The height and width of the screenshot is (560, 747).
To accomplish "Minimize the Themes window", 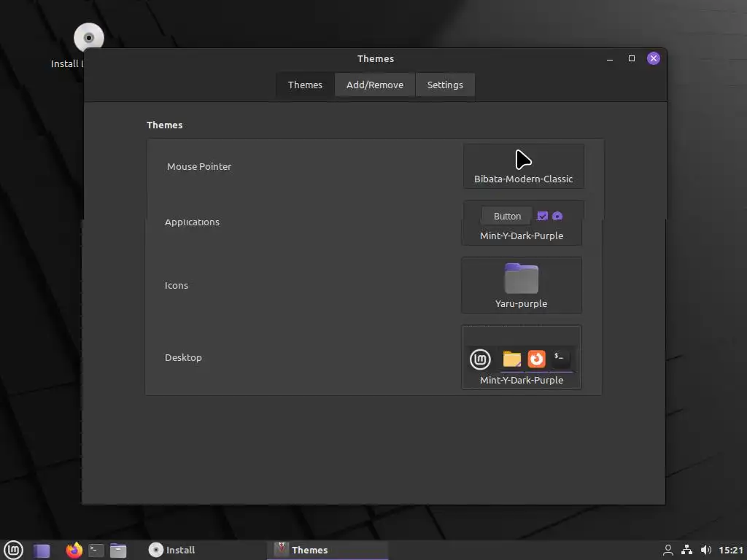I will [x=610, y=59].
